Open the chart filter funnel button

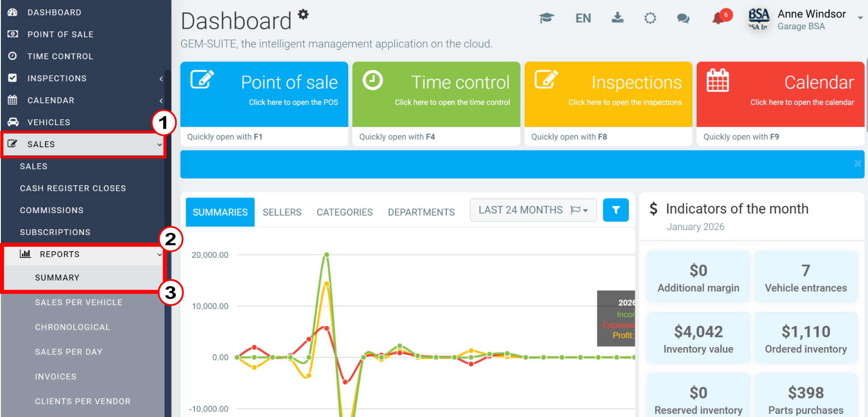click(x=616, y=210)
